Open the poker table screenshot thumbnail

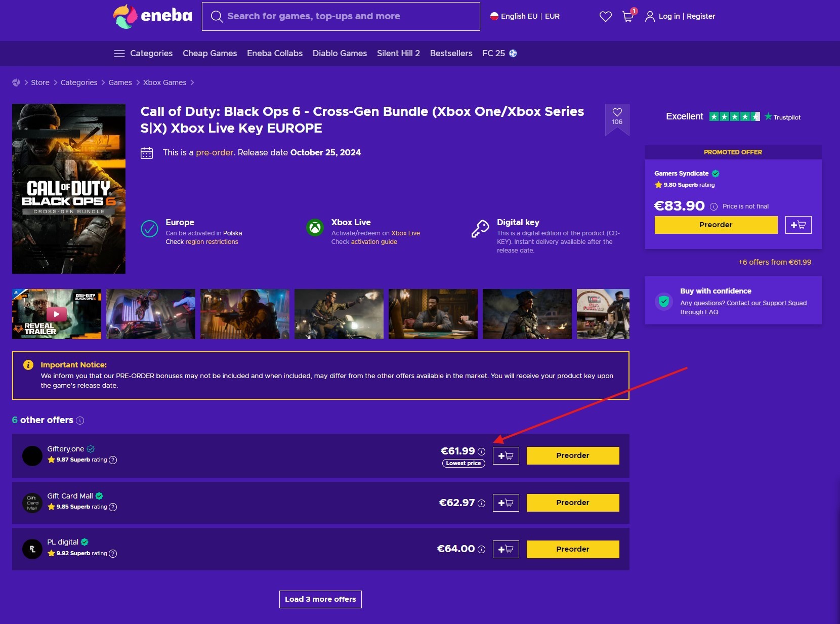tap(433, 314)
